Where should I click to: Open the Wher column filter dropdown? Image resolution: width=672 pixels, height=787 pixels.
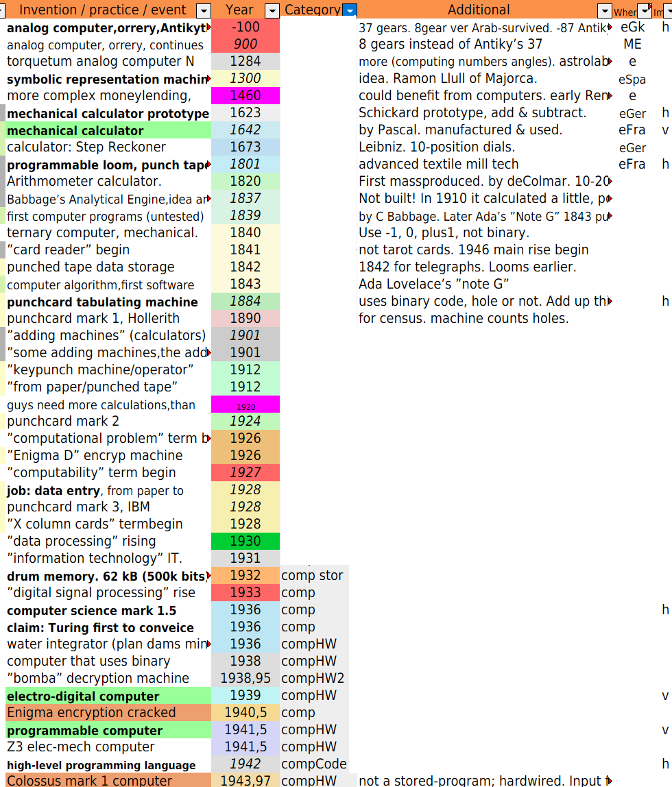click(x=645, y=10)
